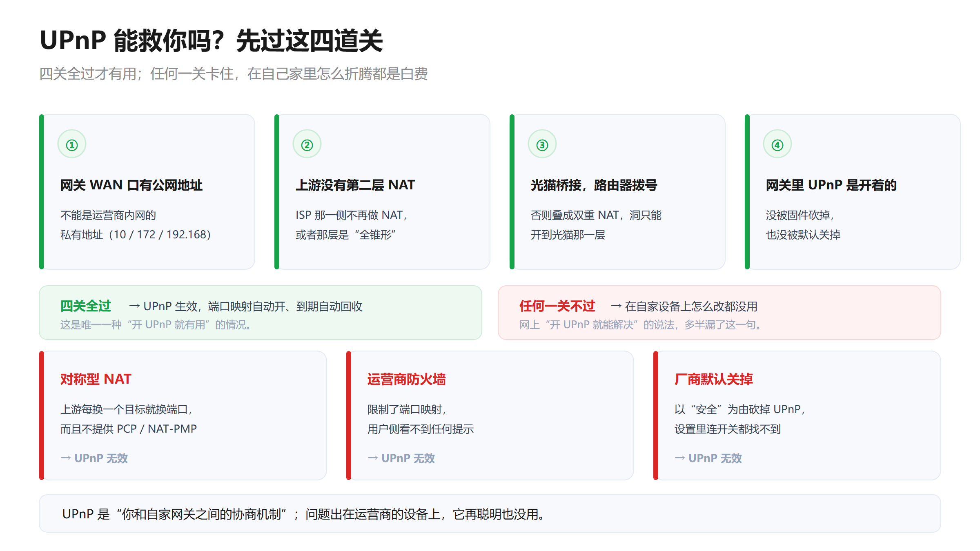Click the red label 任何一关不过
Viewport: 980px width, 551px height.
tap(557, 306)
